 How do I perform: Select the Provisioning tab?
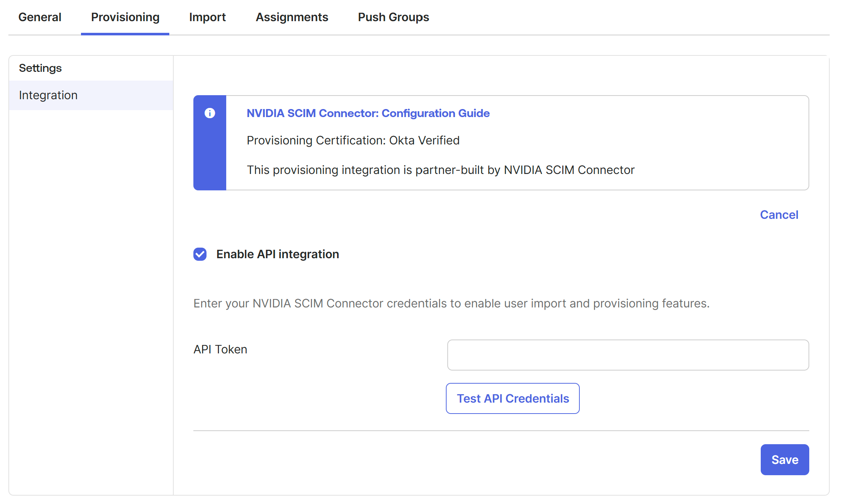point(125,17)
